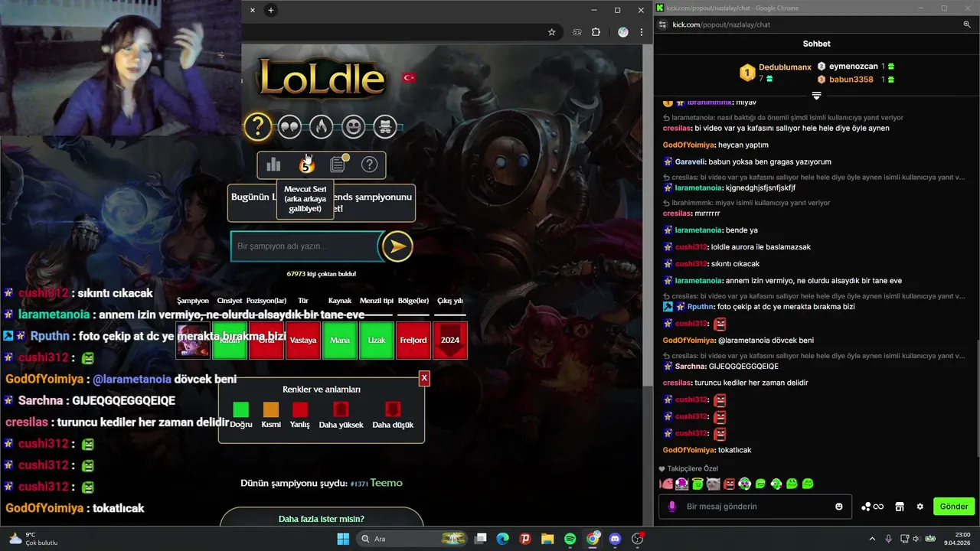Click the red Yanlış color swatch

[300, 409]
